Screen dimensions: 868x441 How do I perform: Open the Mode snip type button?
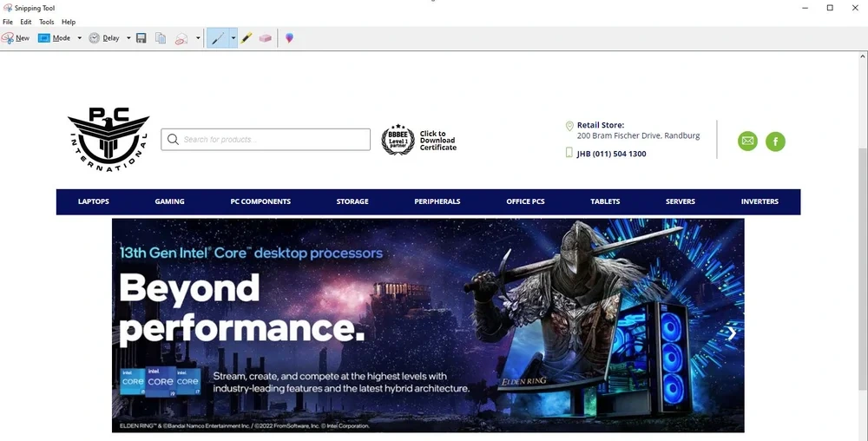tap(54, 38)
